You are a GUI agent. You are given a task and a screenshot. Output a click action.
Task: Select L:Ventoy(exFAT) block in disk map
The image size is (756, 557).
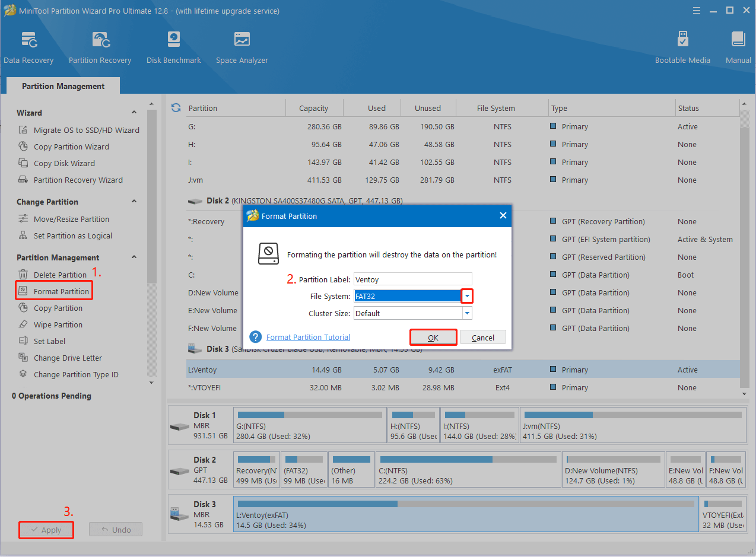coord(466,514)
